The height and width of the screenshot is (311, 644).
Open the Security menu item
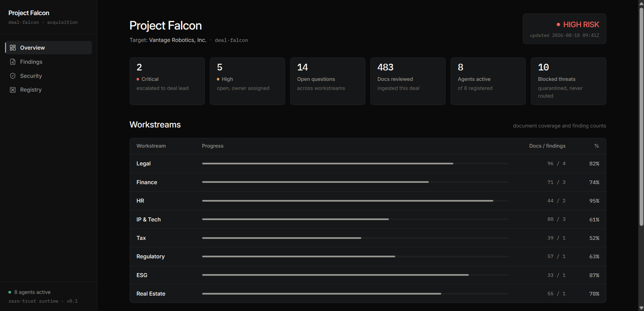[x=49, y=76]
